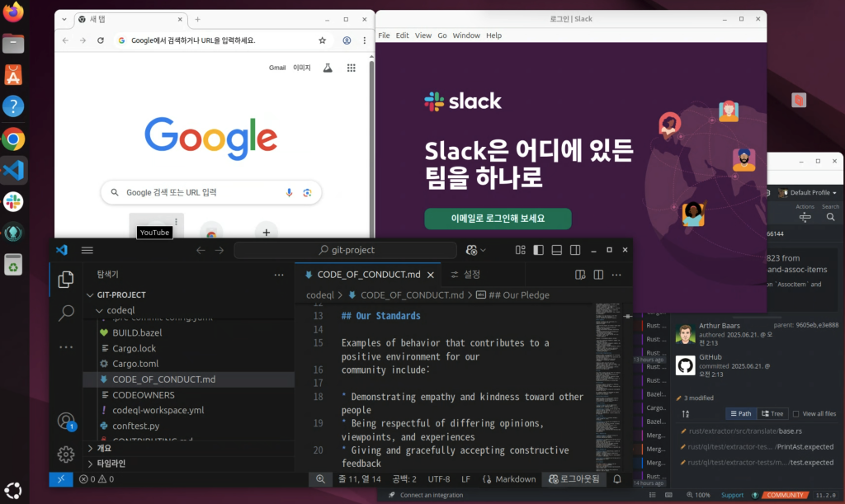
Task: Open Slack Edit menu
Action: pyautogui.click(x=402, y=35)
